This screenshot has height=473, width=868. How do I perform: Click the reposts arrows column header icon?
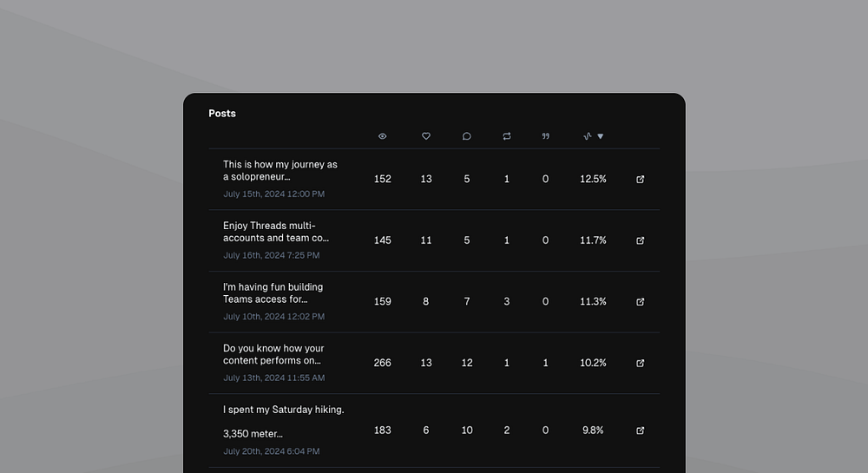tap(507, 136)
